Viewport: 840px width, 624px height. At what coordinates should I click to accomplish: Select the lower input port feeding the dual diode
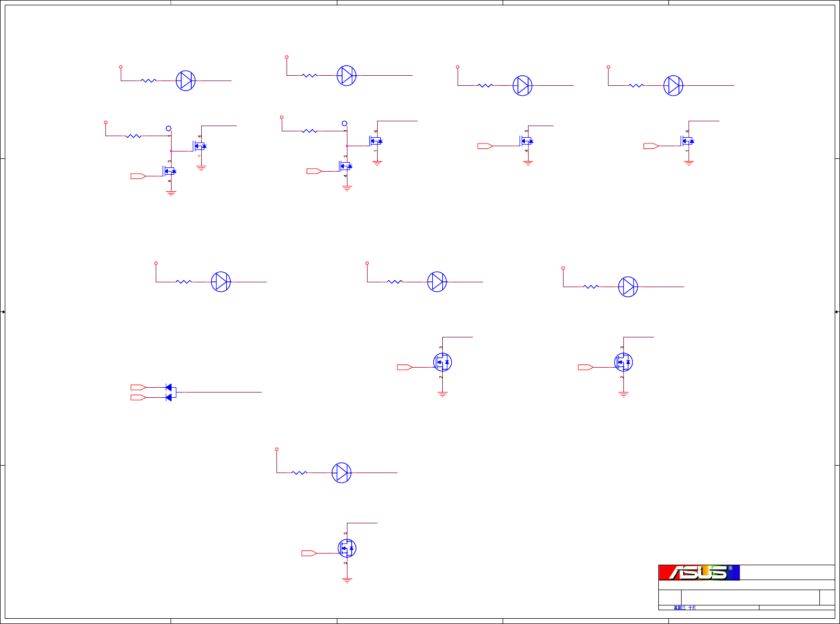[139, 397]
